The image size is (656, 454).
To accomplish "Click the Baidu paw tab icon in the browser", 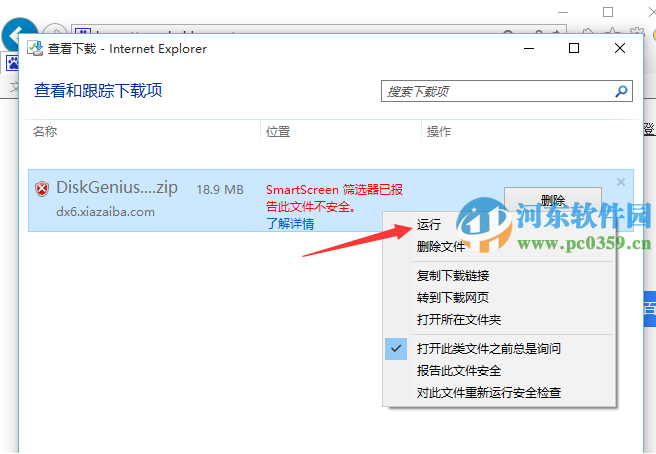I will click(12, 63).
